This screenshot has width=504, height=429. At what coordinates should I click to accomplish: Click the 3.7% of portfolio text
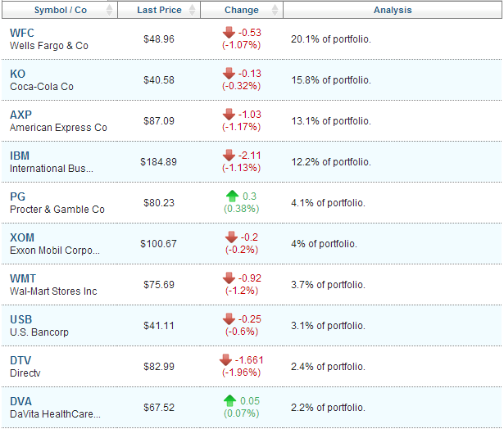(x=328, y=285)
